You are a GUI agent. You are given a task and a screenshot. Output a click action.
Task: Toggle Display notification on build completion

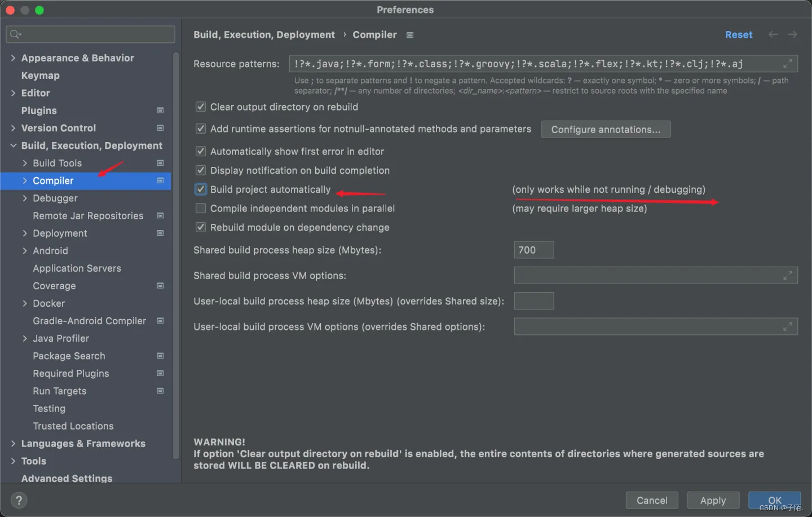[201, 170]
